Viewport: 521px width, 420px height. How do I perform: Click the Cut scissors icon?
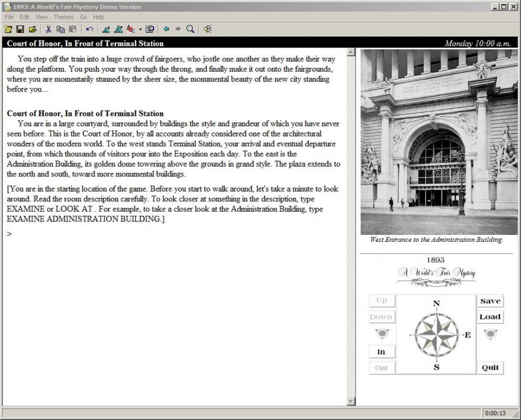coord(49,30)
